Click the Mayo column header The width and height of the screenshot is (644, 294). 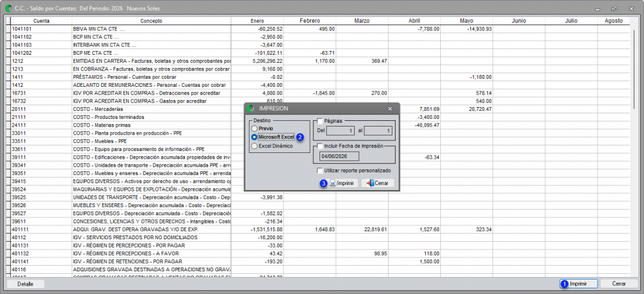tap(467, 21)
